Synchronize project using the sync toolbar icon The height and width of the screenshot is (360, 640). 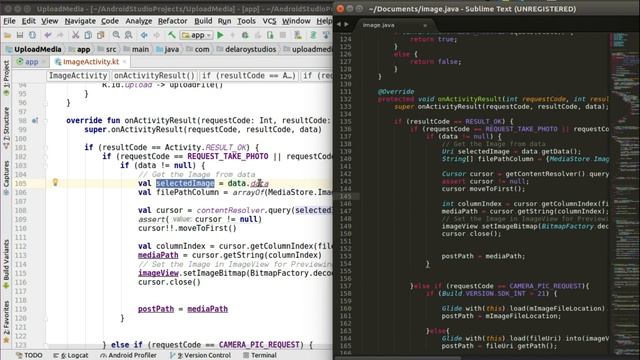[32, 36]
